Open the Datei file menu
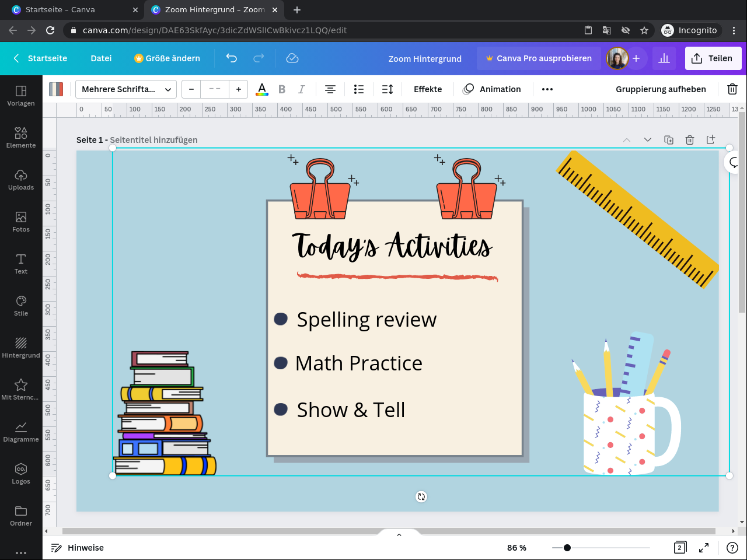Screen dimensions: 747x560 coord(101,58)
